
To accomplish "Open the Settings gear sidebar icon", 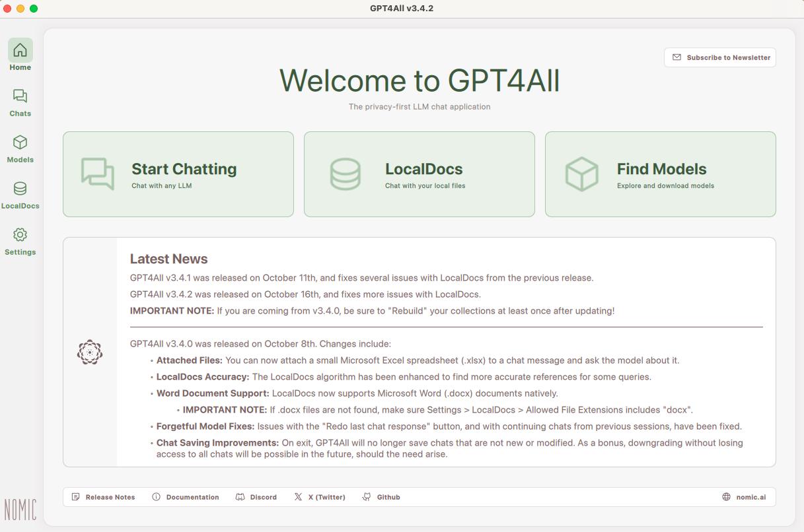I will coord(20,235).
